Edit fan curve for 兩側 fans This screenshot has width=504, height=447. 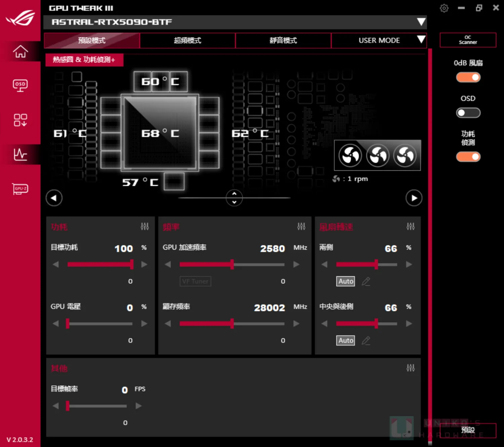pyautogui.click(x=366, y=281)
